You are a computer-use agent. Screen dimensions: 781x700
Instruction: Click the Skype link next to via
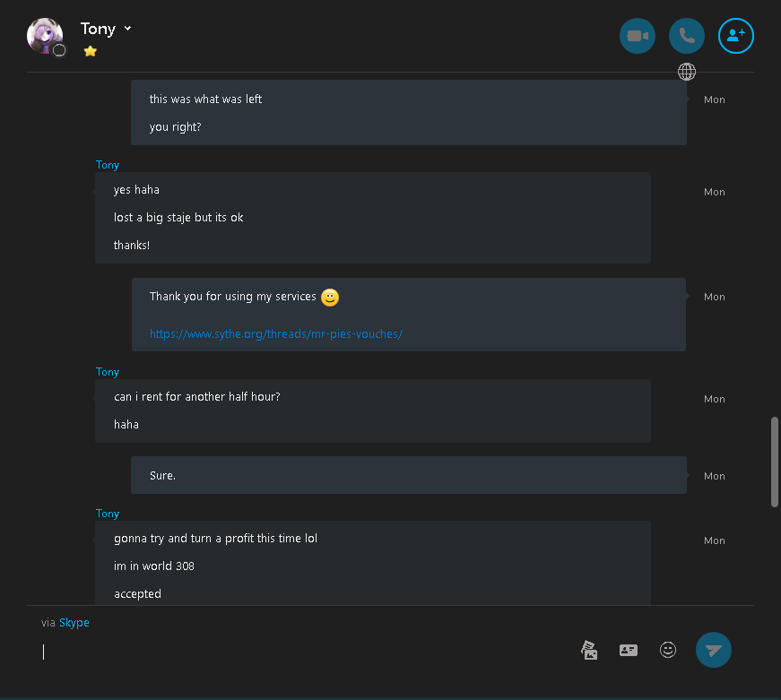[x=74, y=622]
